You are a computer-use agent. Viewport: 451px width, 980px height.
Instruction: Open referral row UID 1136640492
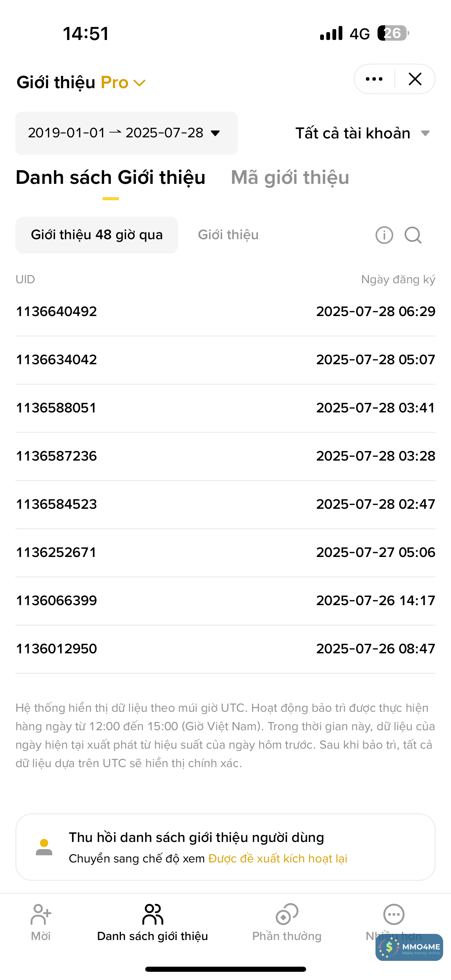click(x=56, y=312)
